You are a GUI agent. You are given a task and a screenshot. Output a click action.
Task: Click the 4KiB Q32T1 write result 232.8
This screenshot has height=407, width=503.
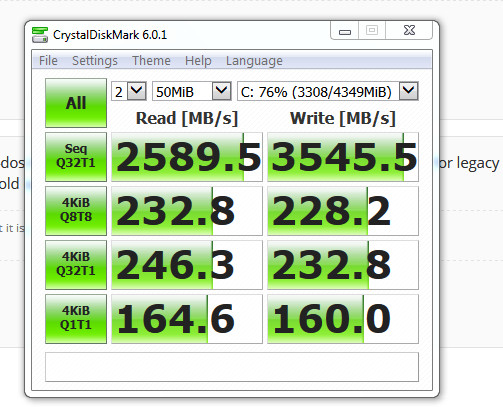(343, 265)
